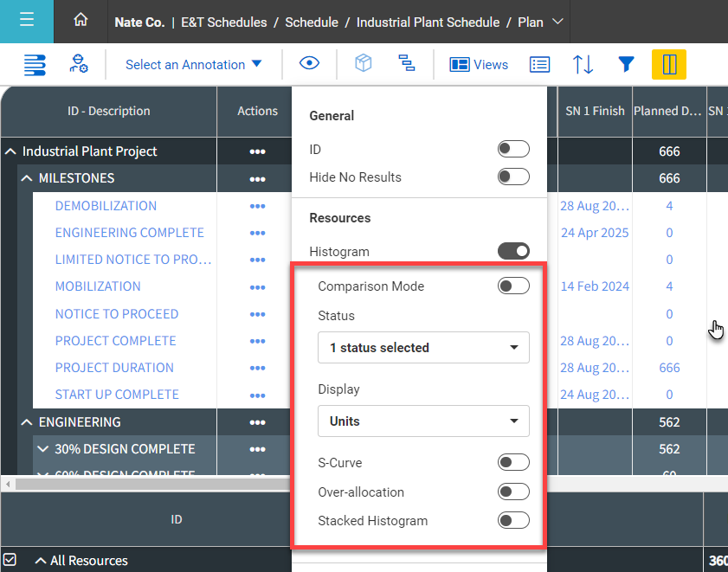Screen dimensions: 728x572
Task: Click the filter funnel icon
Action: (625, 64)
